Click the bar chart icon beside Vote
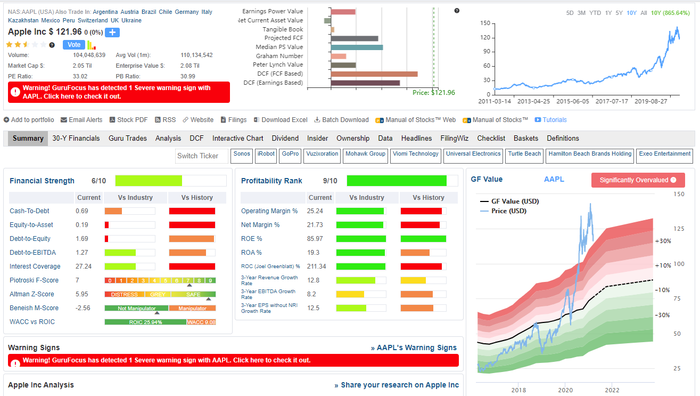Image resolution: width=700 pixels, height=396 pixels. [92, 45]
